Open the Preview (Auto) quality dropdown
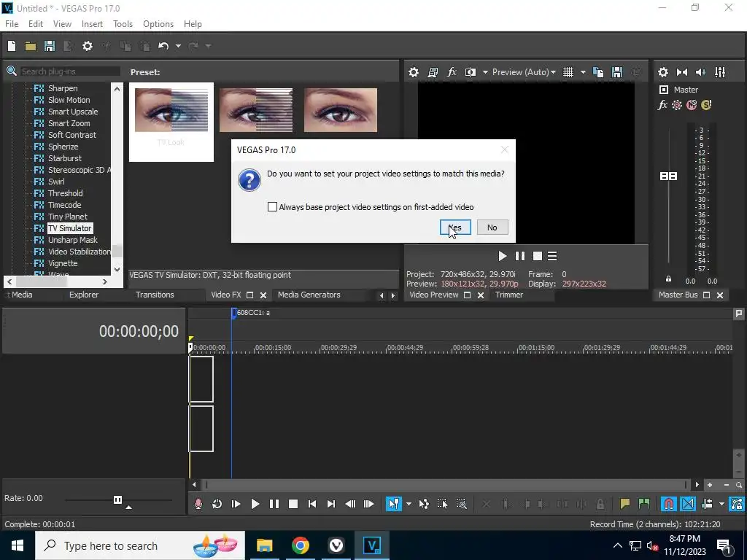This screenshot has height=560, width=747. (x=524, y=72)
